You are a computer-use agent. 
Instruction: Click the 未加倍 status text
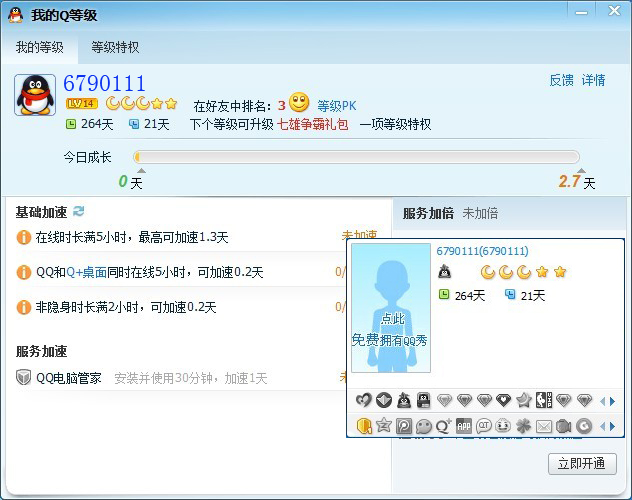[480, 213]
